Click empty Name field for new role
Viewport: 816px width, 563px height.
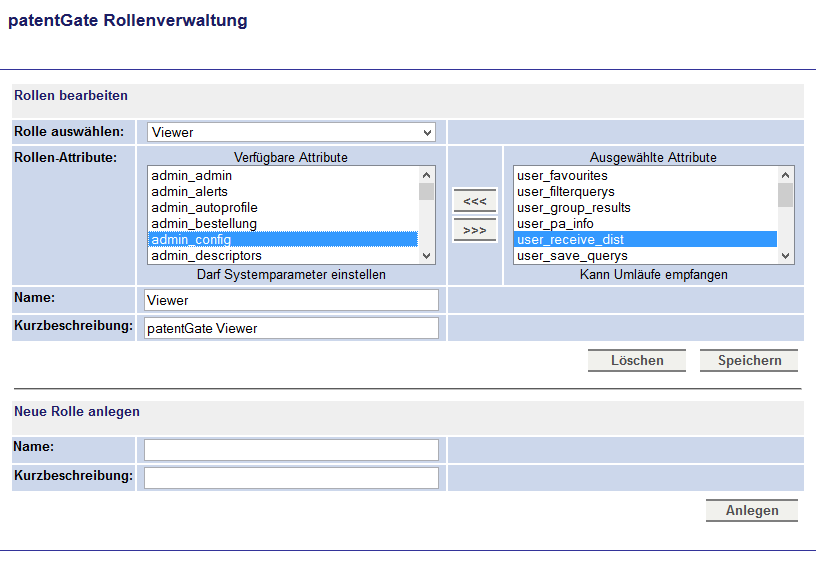(291, 450)
